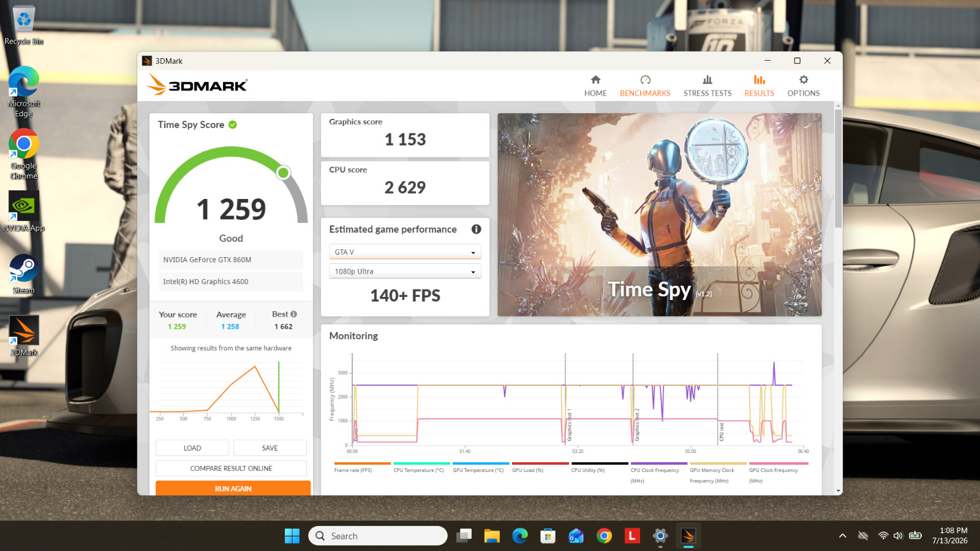Click the battery status tray icon
The height and width of the screenshot is (551, 980).
point(915,536)
